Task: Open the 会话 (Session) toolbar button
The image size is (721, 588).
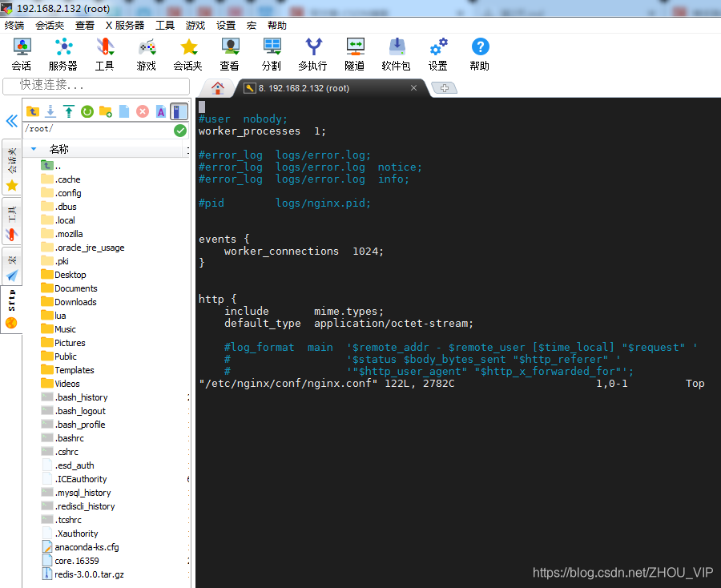Action: 22,54
